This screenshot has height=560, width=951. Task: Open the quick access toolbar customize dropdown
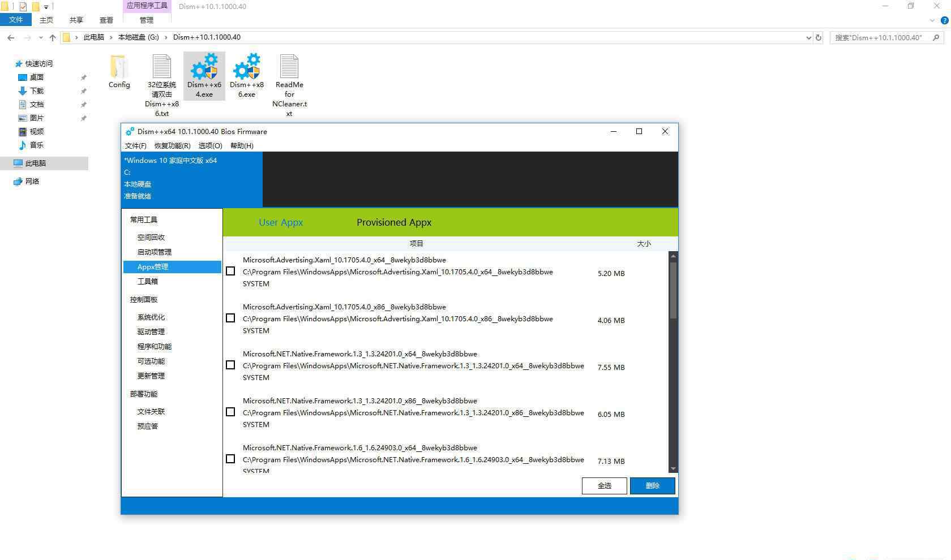46,7
